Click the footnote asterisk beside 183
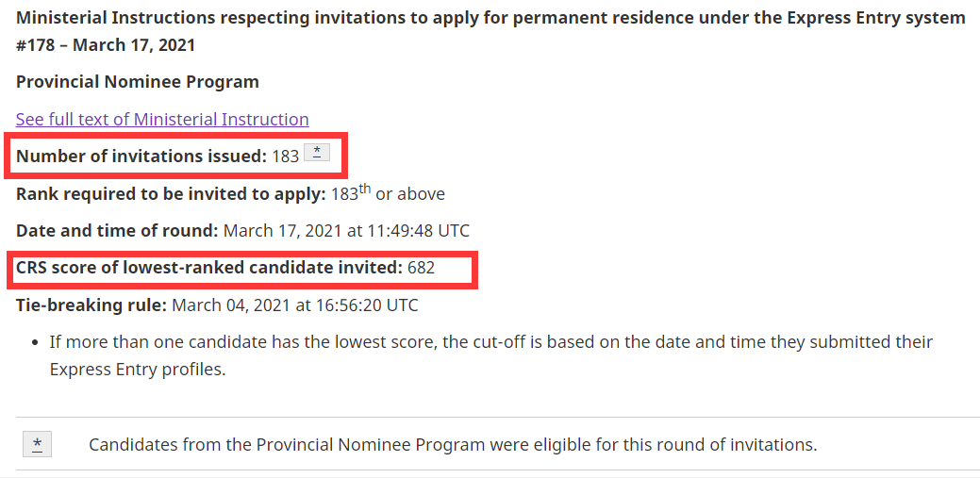 [317, 153]
